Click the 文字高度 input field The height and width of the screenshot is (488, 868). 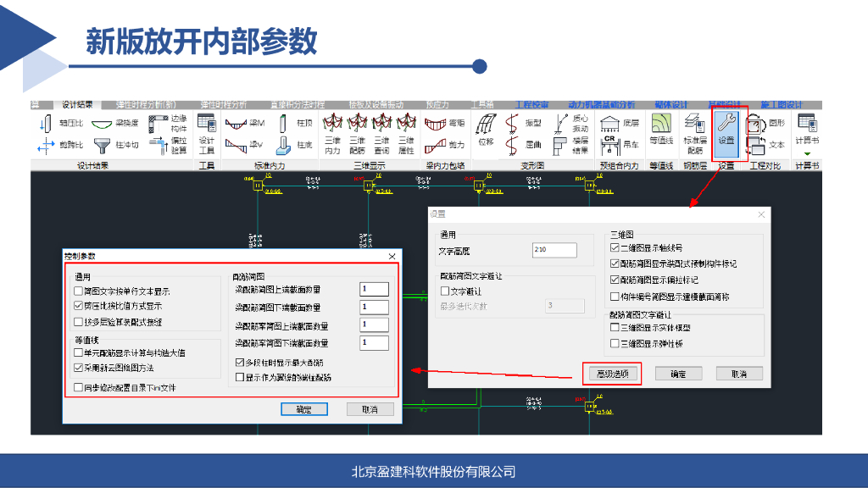(554, 250)
